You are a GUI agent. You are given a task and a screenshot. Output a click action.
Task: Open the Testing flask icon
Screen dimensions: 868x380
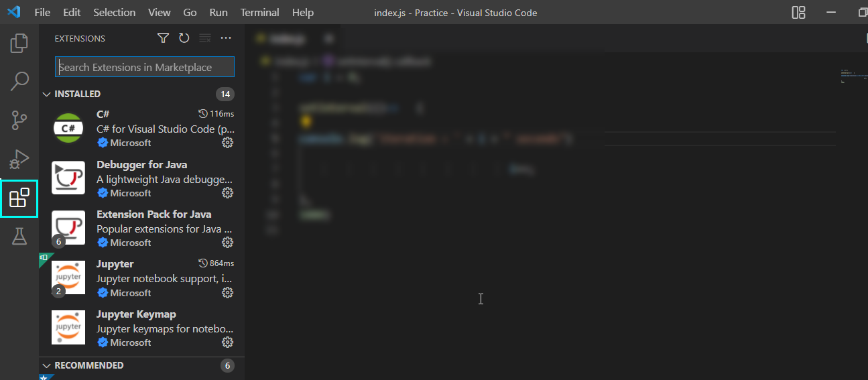pyautogui.click(x=19, y=236)
